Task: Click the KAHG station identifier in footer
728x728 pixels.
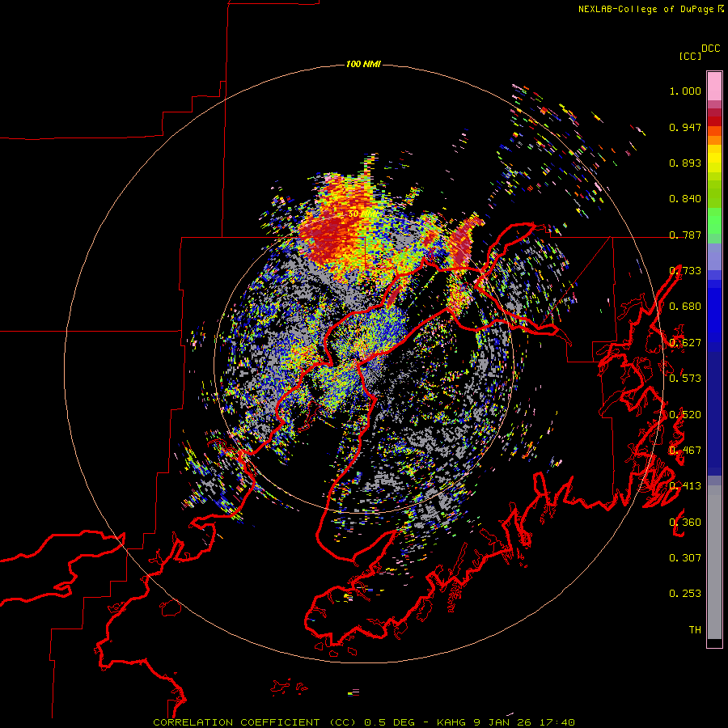Action: 451,722
